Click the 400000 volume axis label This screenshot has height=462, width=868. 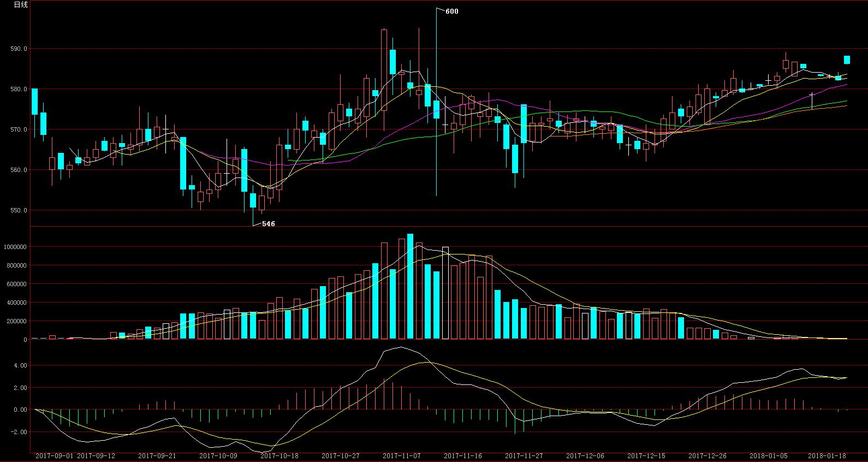pos(17,303)
